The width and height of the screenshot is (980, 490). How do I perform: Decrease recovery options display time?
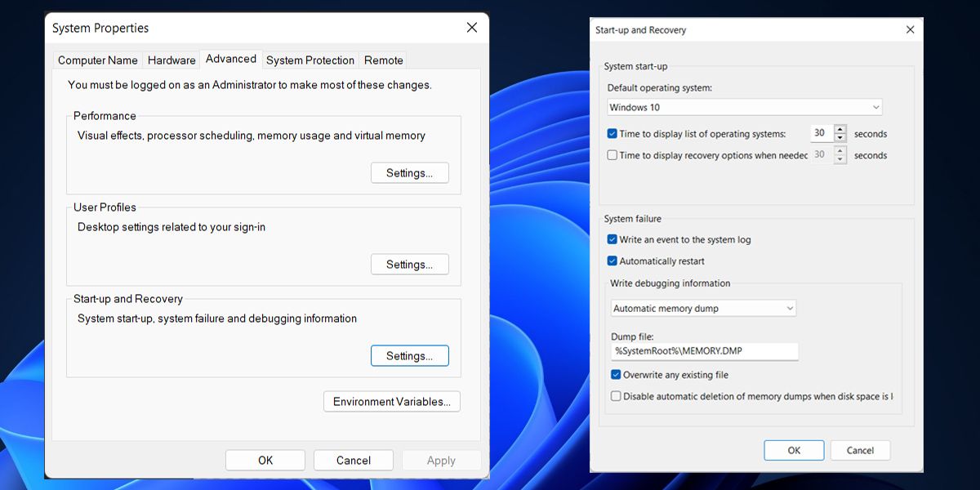point(840,160)
